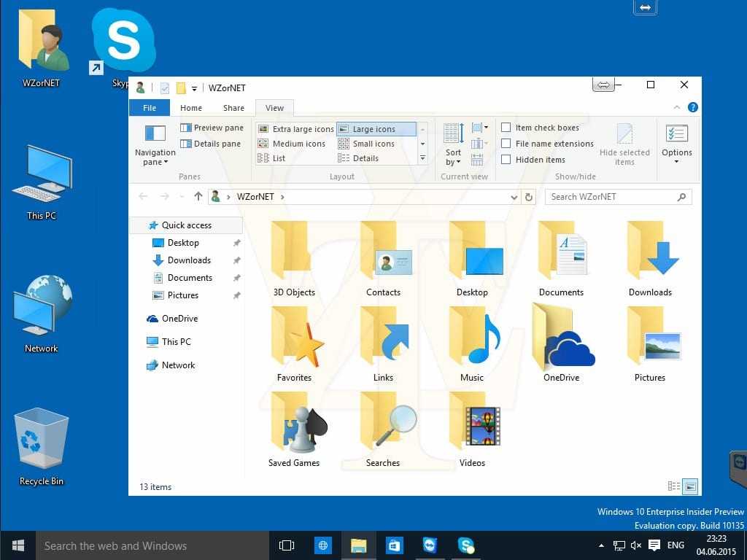Go up one folder level
The height and width of the screenshot is (560, 747).
pyautogui.click(x=198, y=197)
